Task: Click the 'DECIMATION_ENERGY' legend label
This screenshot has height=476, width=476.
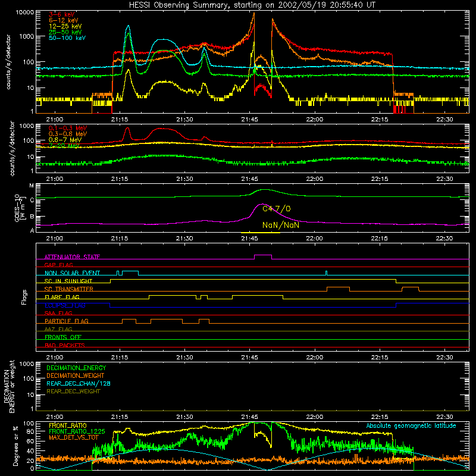Action: point(76,368)
